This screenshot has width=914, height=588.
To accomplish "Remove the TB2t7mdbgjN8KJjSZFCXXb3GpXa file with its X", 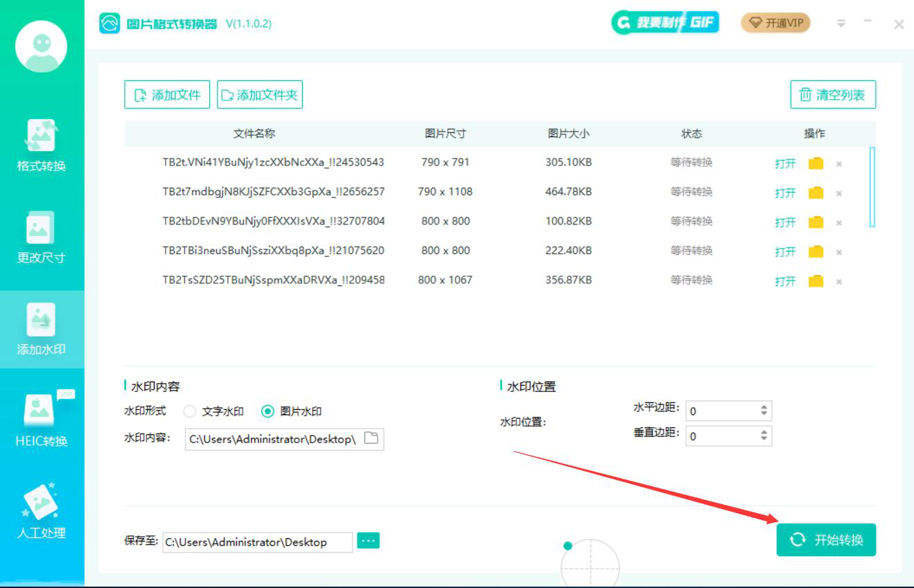I will [838, 193].
